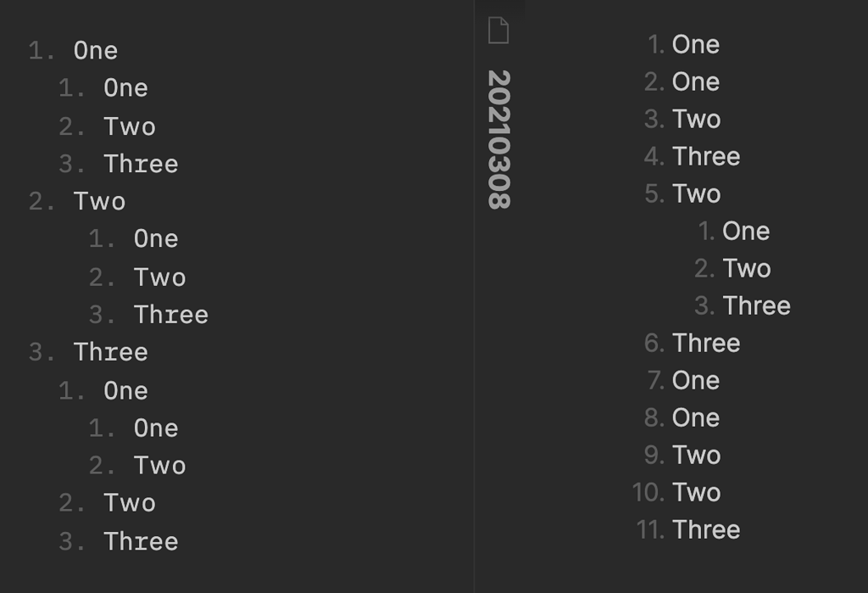Click the final preview item 11 Three
Viewport: 868px width, 593px height.
(x=706, y=529)
